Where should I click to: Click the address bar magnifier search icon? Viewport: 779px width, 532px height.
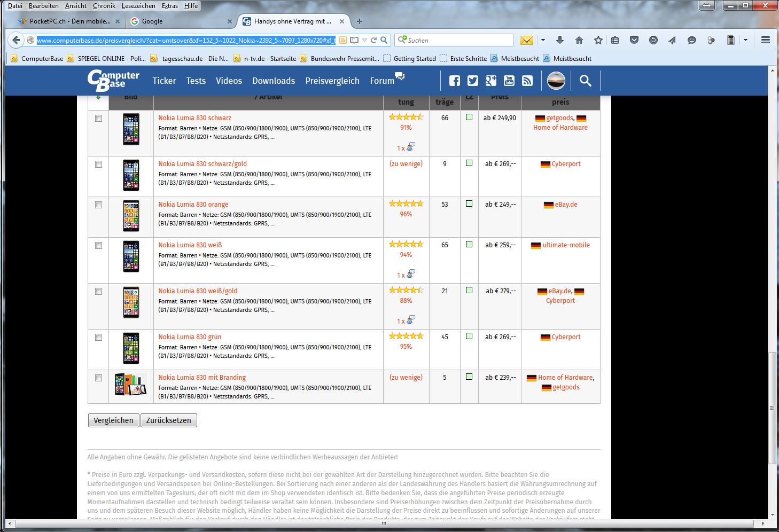[384, 40]
